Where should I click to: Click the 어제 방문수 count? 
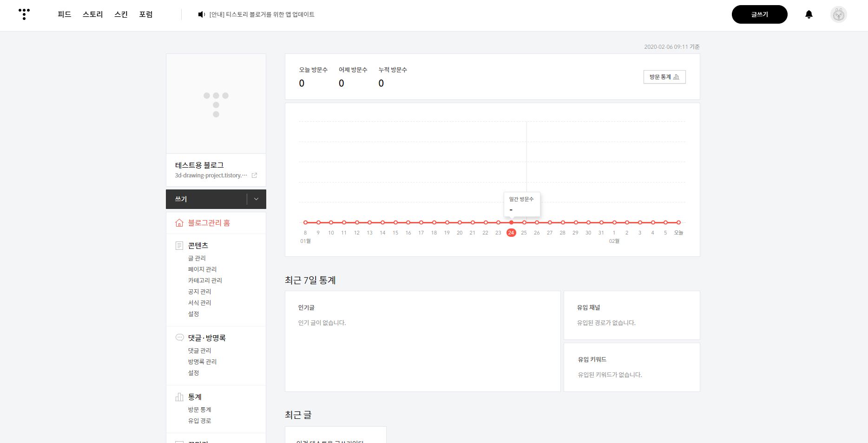(342, 84)
